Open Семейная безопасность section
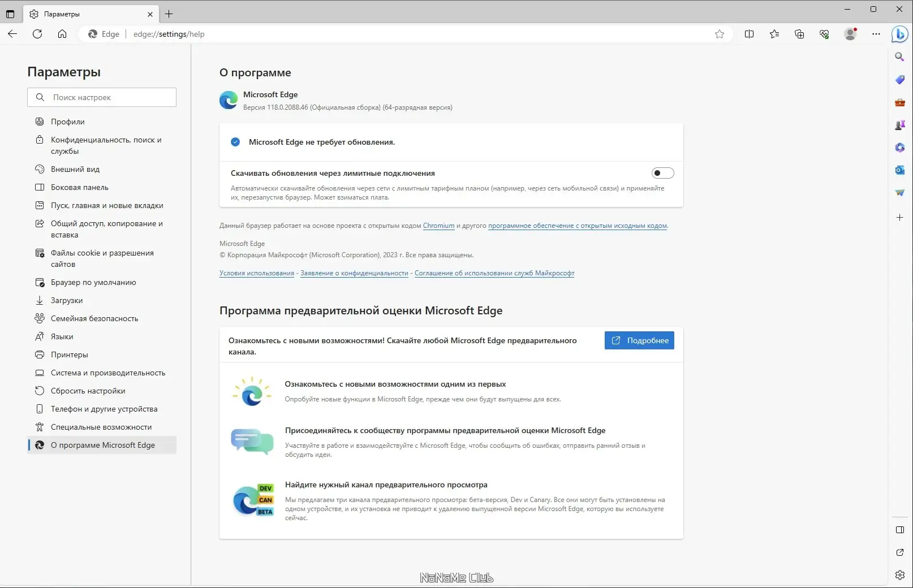The height and width of the screenshot is (588, 913). point(102,318)
